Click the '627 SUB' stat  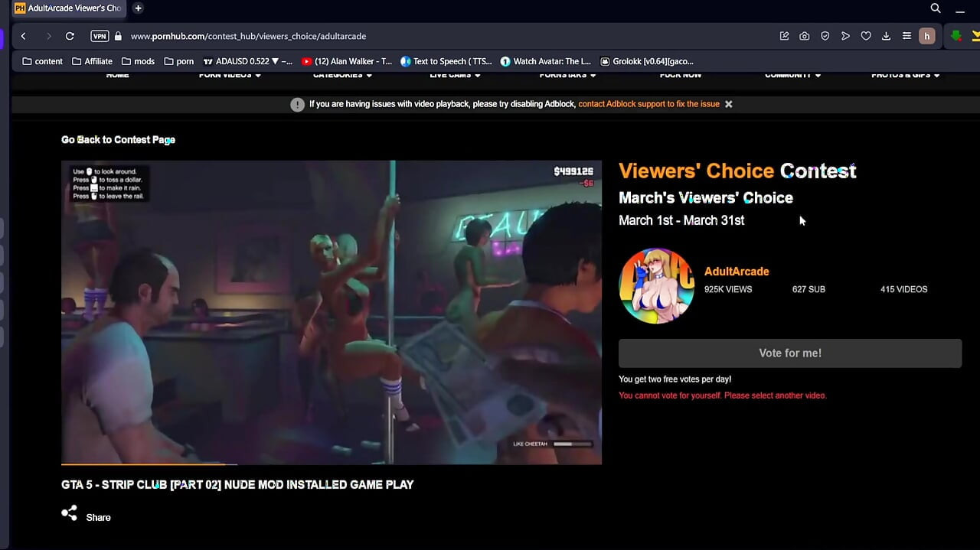808,290
